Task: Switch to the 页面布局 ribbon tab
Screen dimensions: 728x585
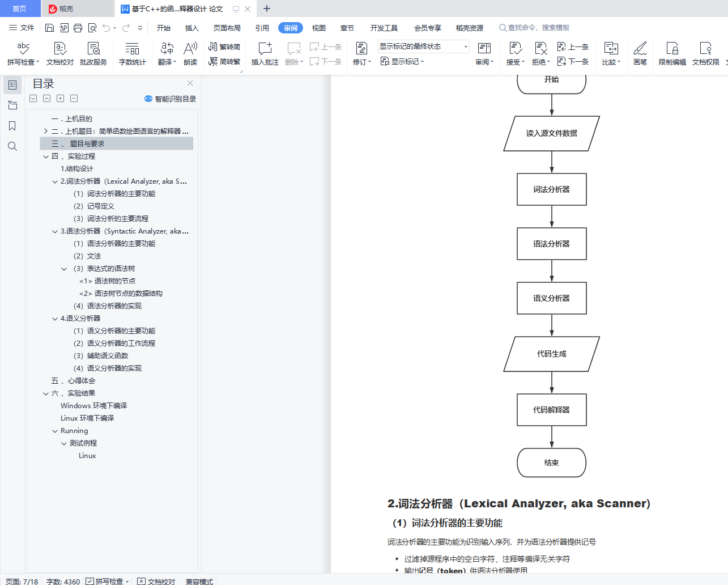Action: click(x=227, y=28)
